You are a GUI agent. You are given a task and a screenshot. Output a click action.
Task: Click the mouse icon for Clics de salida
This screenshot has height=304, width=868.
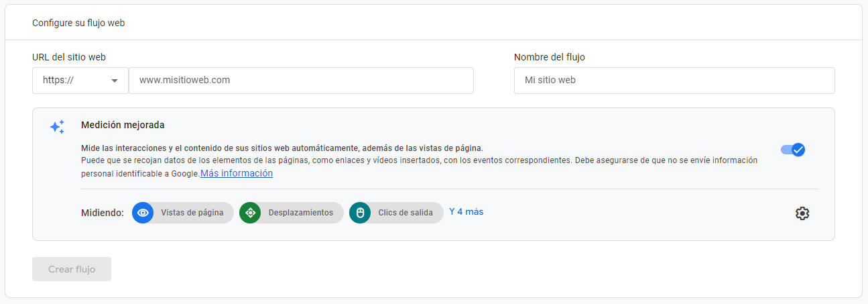point(360,213)
